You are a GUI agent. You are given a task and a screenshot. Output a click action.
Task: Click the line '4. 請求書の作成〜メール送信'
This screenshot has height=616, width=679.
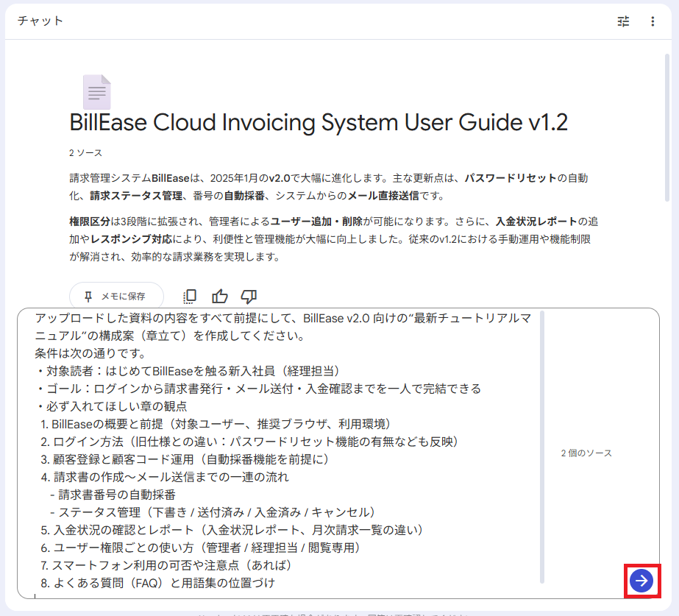pos(165,477)
